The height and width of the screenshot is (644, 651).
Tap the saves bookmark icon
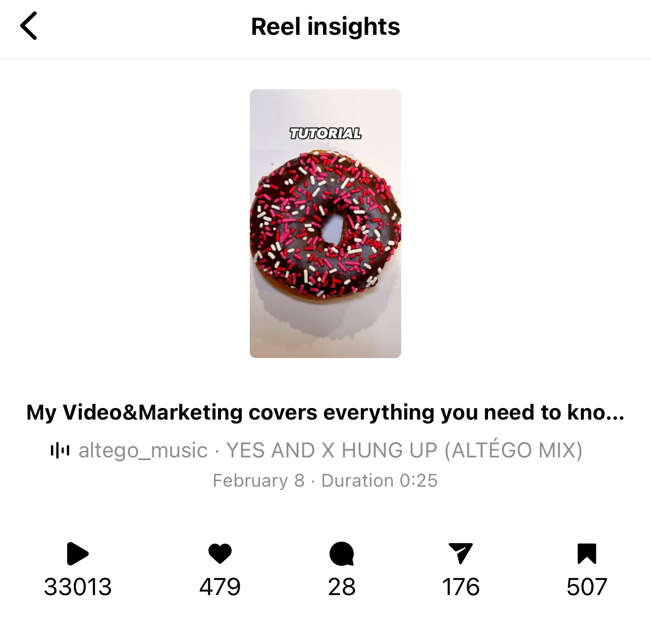[586, 554]
